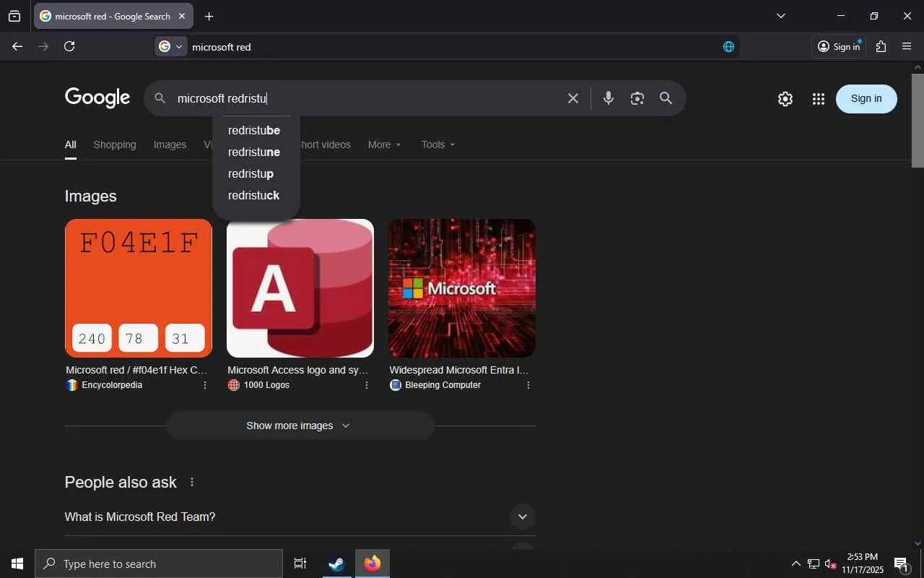Screen dimensions: 924x578
Task: Open more options for Bleeping Computer result
Action: [x=528, y=385]
